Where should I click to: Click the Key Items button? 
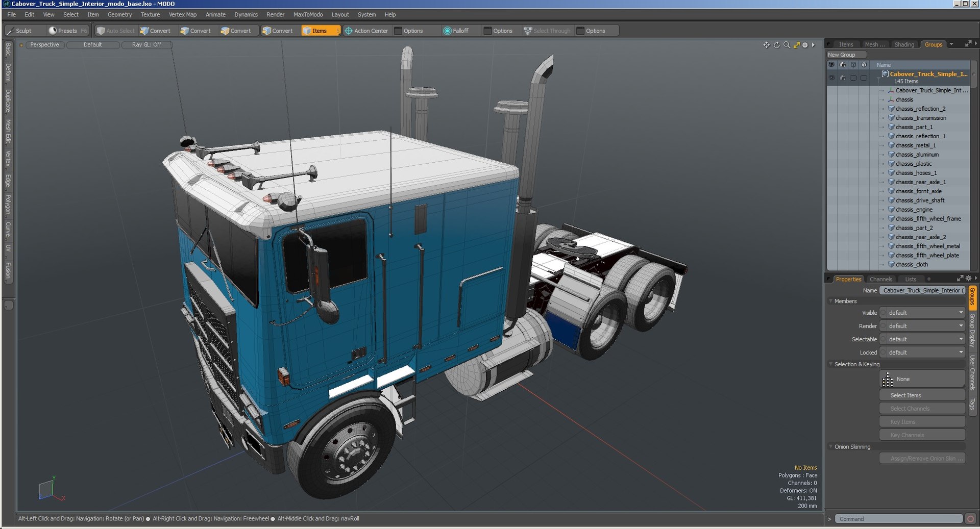pyautogui.click(x=922, y=422)
